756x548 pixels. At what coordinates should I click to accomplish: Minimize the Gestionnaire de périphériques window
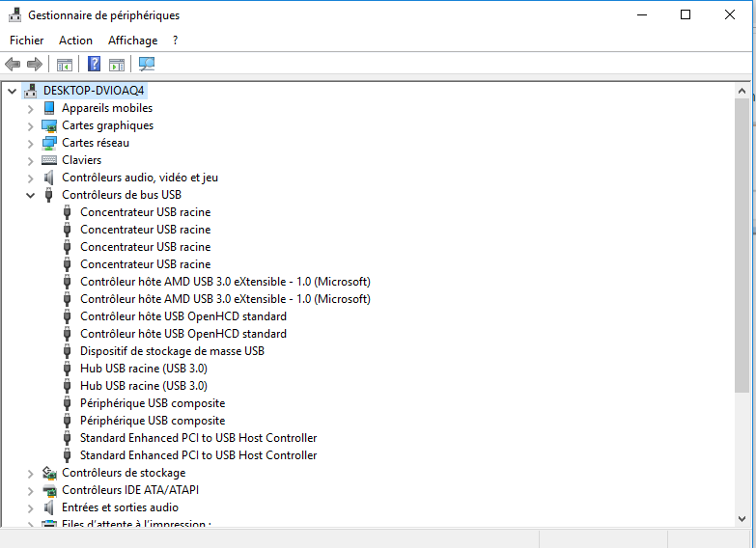[x=642, y=14]
